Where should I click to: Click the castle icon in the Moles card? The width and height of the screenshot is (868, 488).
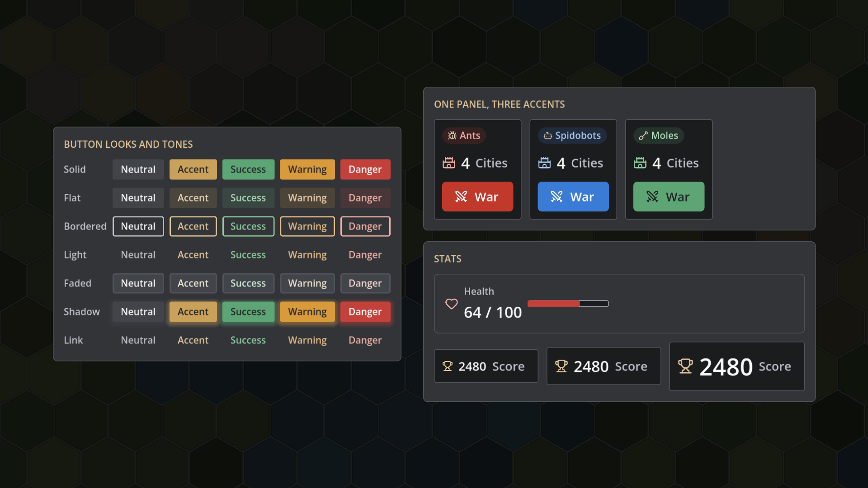pyautogui.click(x=640, y=163)
